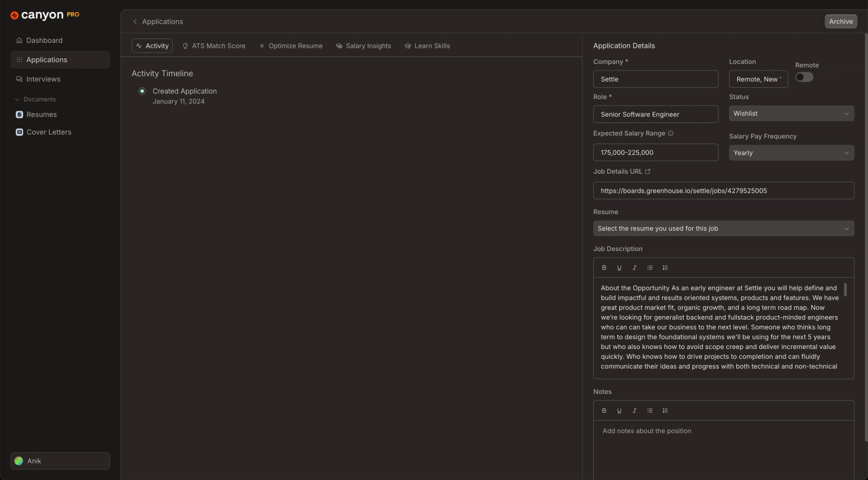Open the Interviews page

click(x=60, y=79)
